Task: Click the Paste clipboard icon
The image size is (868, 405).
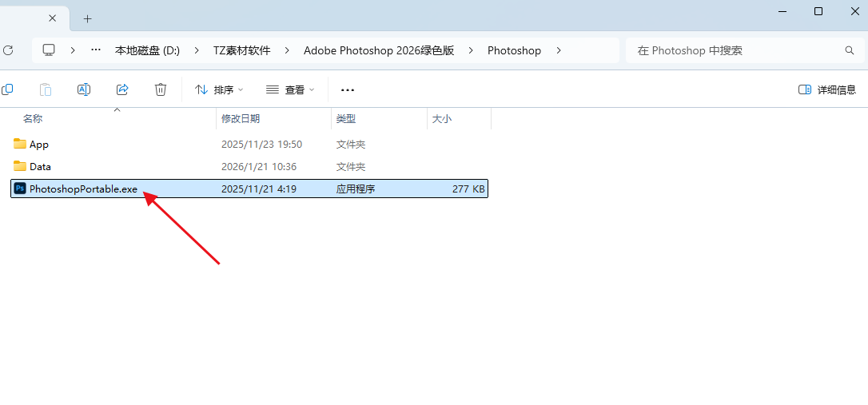Action: [x=46, y=89]
